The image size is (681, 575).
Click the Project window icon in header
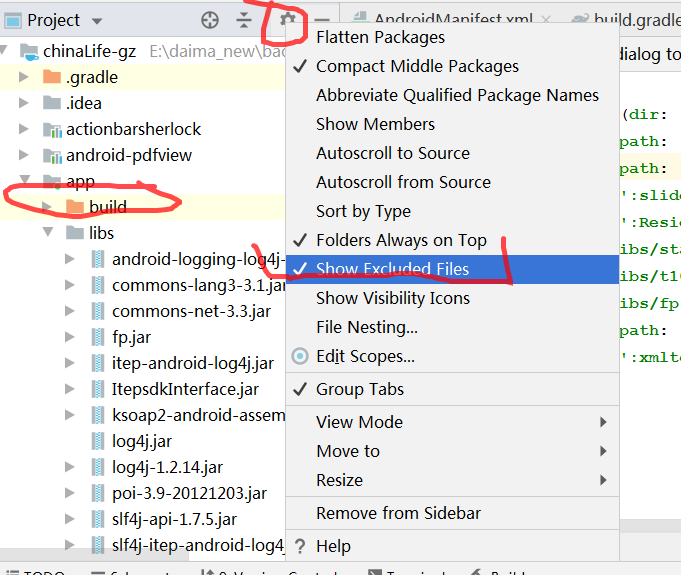13,20
